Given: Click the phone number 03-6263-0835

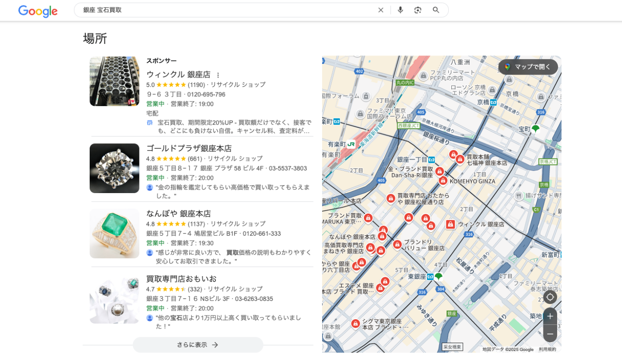Looking at the screenshot, I should point(254,299).
